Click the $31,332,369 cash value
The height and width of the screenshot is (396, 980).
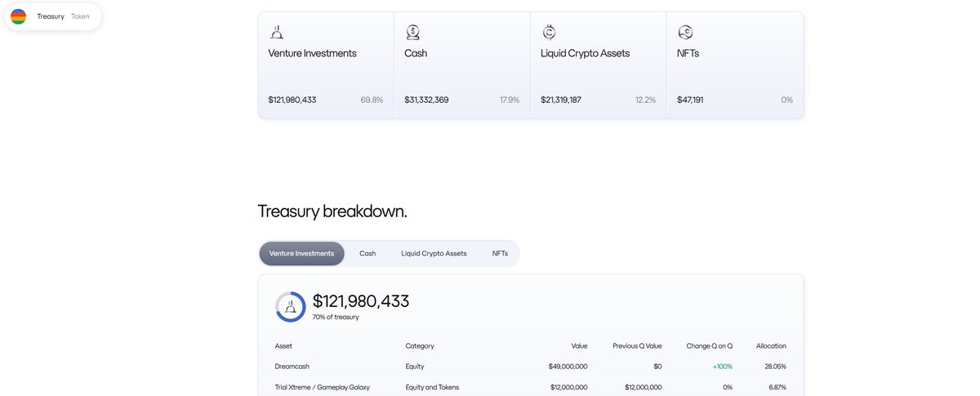pyautogui.click(x=426, y=100)
